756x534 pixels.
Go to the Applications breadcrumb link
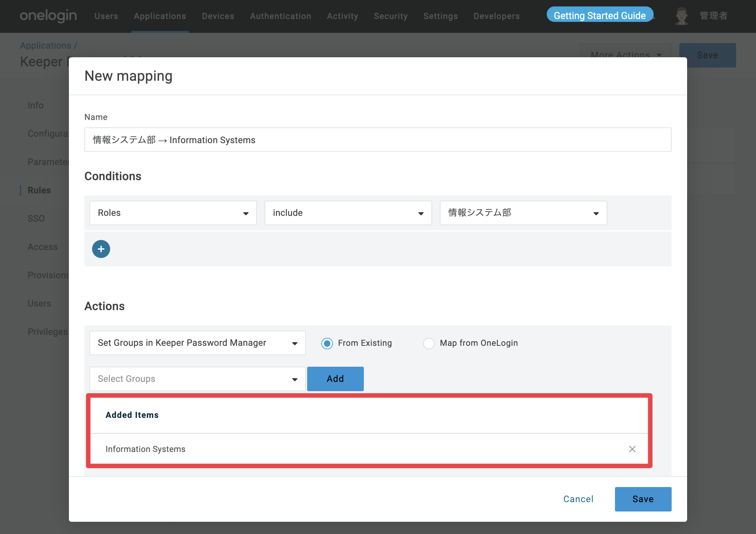[x=45, y=45]
